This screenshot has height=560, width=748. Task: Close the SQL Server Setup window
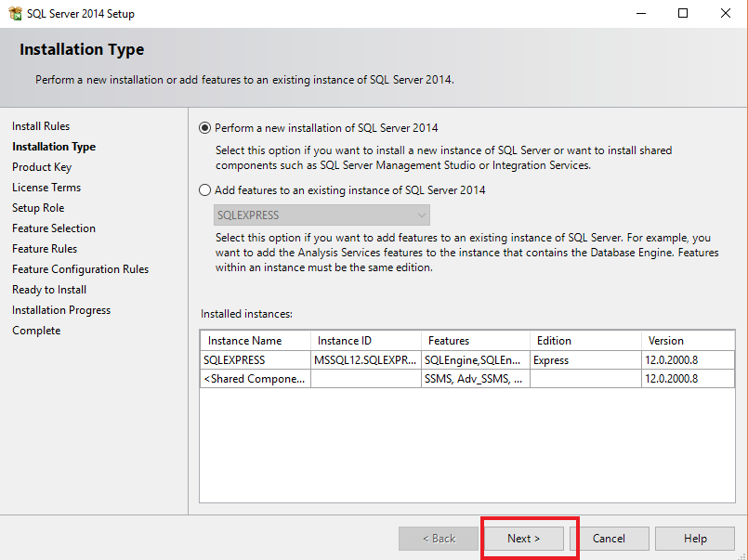tap(726, 13)
